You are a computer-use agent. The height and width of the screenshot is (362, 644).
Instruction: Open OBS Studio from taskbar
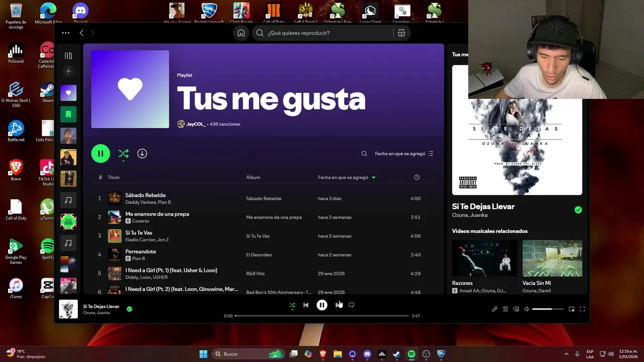[x=426, y=354]
